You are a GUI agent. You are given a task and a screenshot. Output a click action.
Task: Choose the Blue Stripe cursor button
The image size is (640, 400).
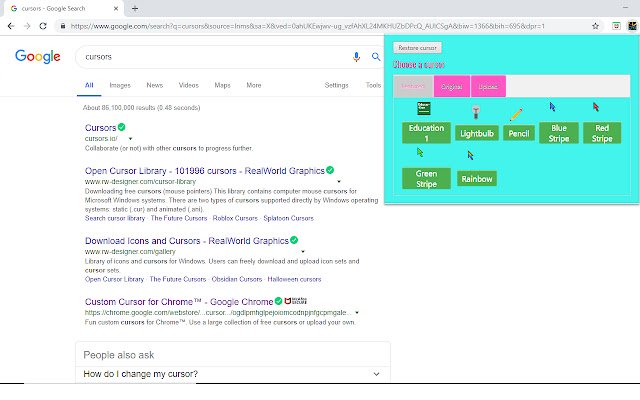(x=559, y=133)
